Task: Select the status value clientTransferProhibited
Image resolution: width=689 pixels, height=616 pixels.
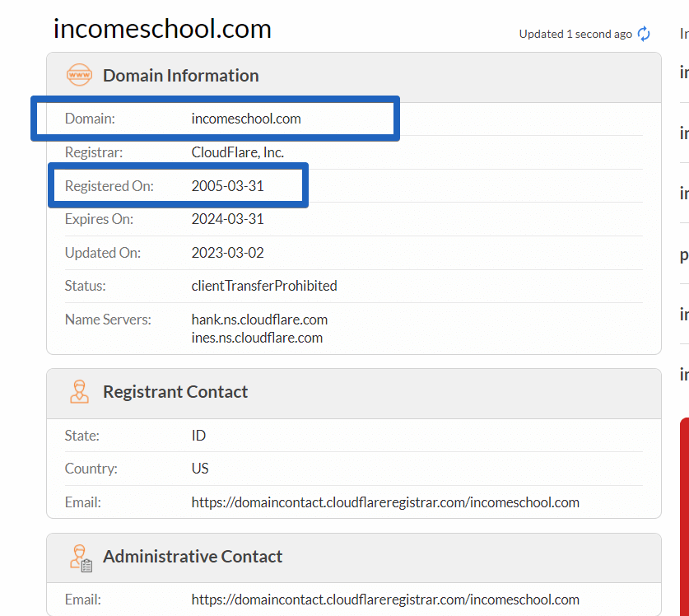Action: click(x=264, y=286)
